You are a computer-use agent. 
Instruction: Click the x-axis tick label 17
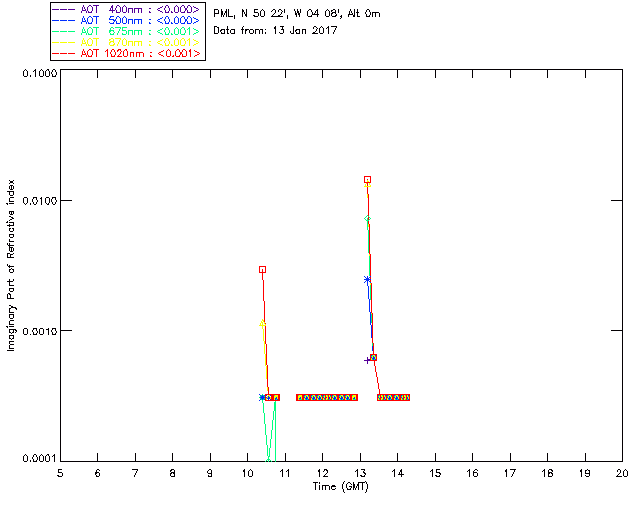pos(510,473)
